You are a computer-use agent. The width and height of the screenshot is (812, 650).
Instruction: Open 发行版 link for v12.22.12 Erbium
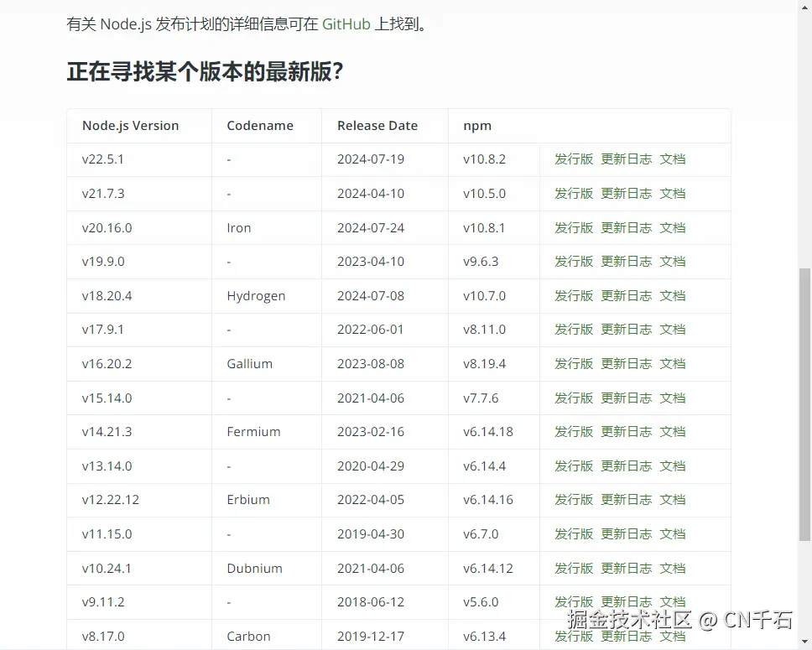coord(573,499)
